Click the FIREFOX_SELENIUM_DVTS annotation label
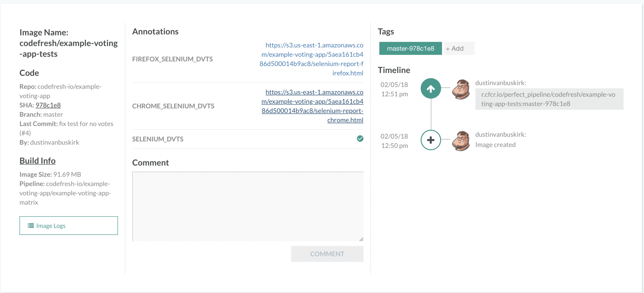Viewport: 644px width, 293px height. point(173,59)
